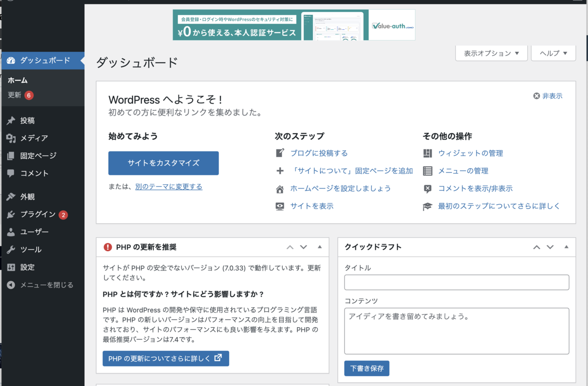Select ホーム in the sidebar menu
Screen dimensions: 588x386
17,80
